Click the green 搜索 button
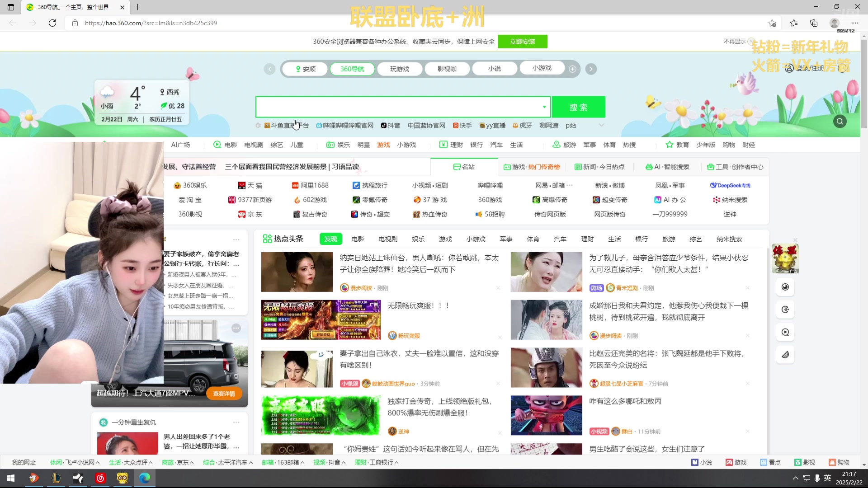The image size is (868, 488). pyautogui.click(x=578, y=108)
